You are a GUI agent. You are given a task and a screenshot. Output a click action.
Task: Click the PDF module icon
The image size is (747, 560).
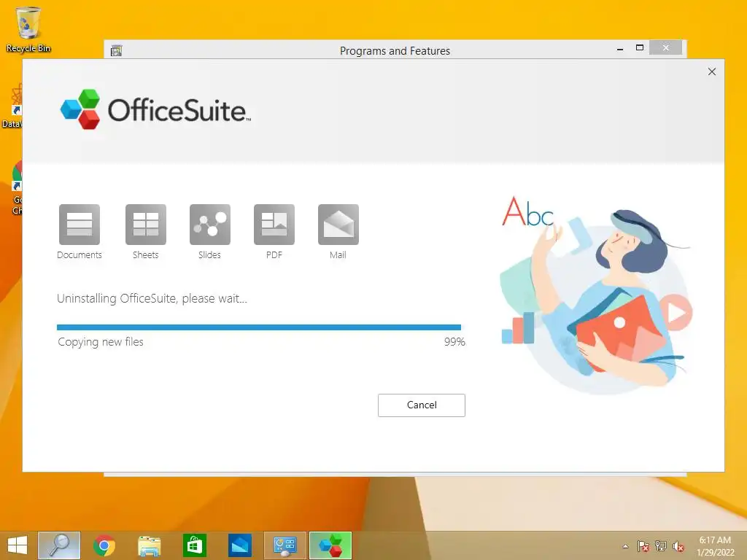pyautogui.click(x=274, y=225)
